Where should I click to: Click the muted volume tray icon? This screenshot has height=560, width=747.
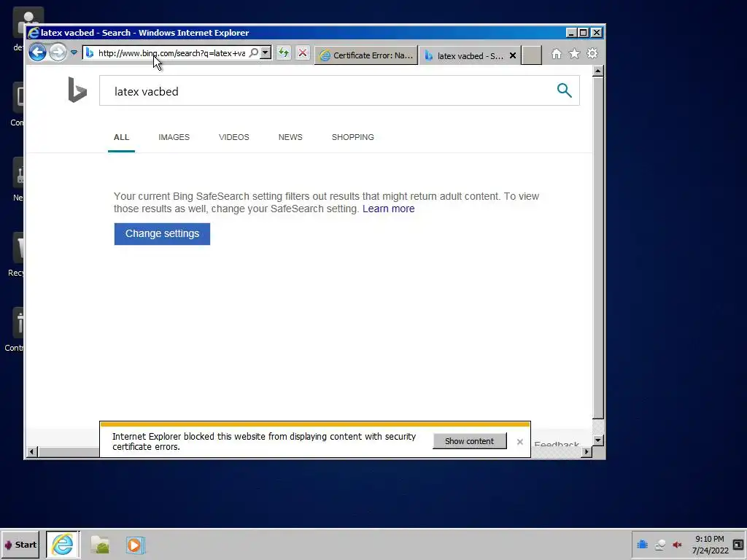[x=677, y=545]
